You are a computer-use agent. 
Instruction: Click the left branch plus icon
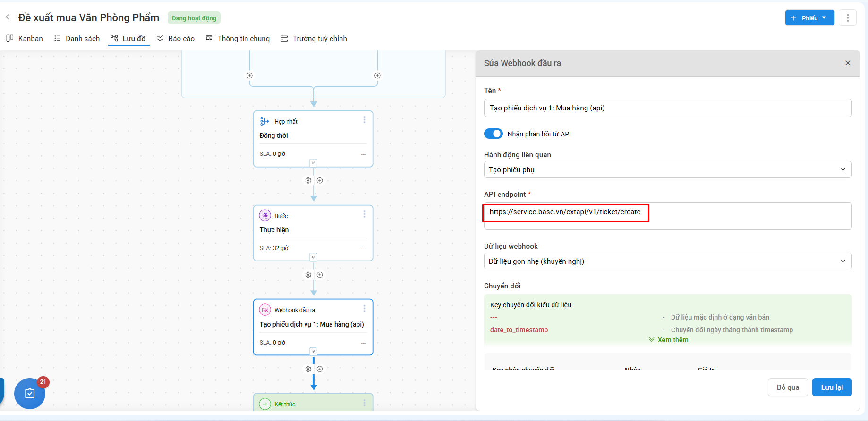pyautogui.click(x=250, y=76)
